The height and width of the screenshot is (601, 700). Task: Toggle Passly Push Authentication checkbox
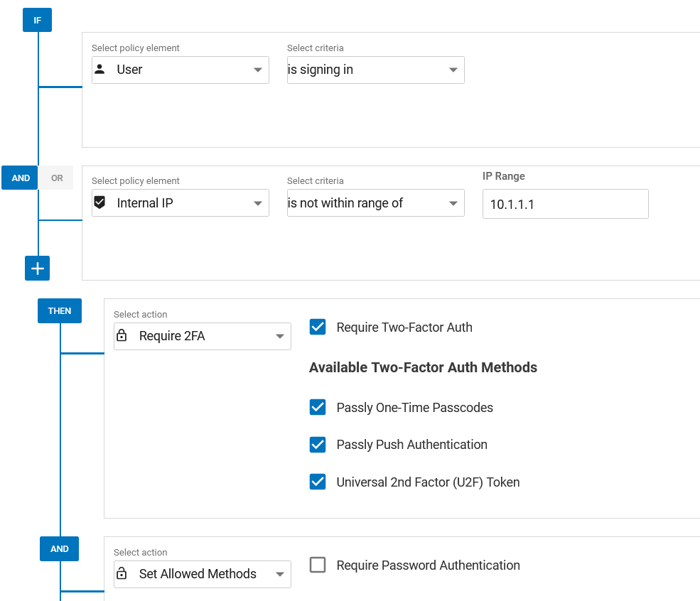tap(318, 445)
